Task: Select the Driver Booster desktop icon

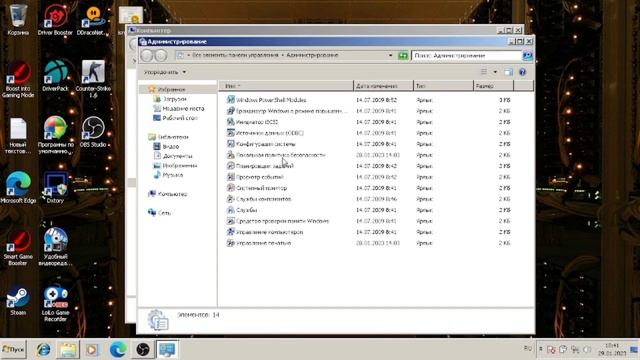Action: click(x=55, y=20)
